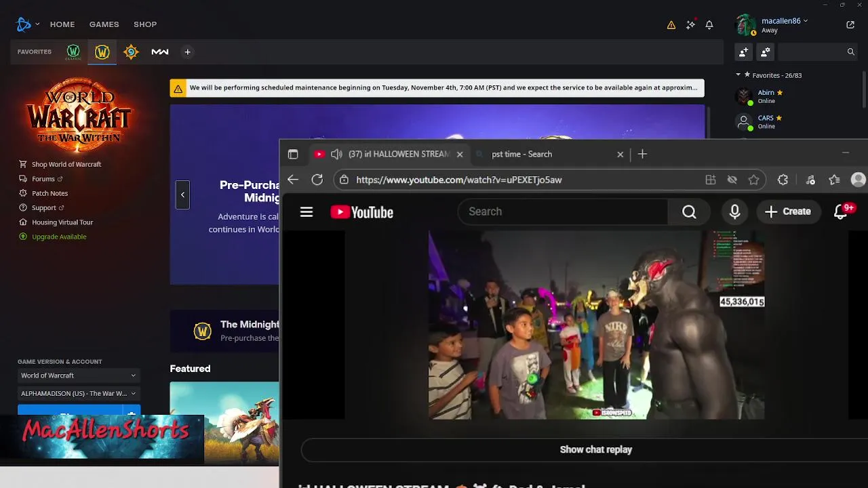
Task: Open the Battle.net HOME menu
Action: (62, 24)
